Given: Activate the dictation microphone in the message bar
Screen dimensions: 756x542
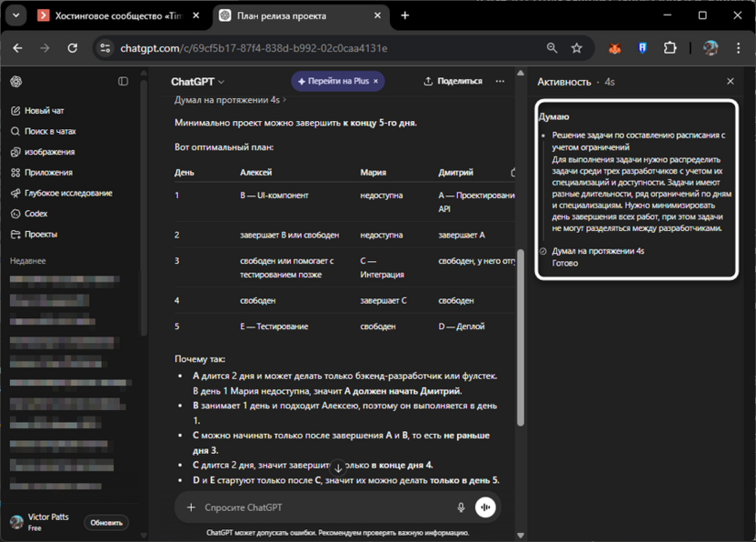Looking at the screenshot, I should (459, 507).
